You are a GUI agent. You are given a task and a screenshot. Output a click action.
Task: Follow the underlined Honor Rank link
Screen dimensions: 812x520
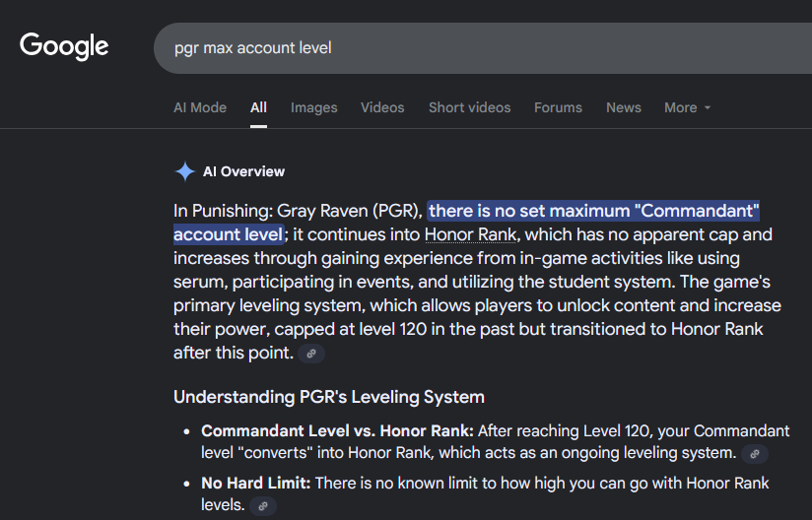tap(470, 235)
